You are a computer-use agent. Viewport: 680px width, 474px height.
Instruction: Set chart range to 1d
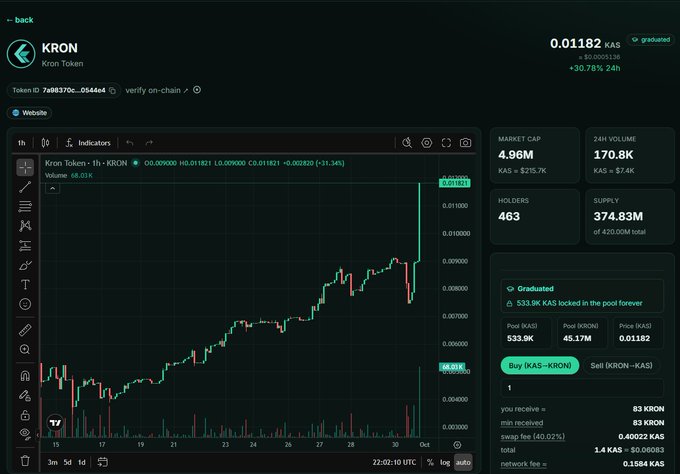(x=82, y=462)
